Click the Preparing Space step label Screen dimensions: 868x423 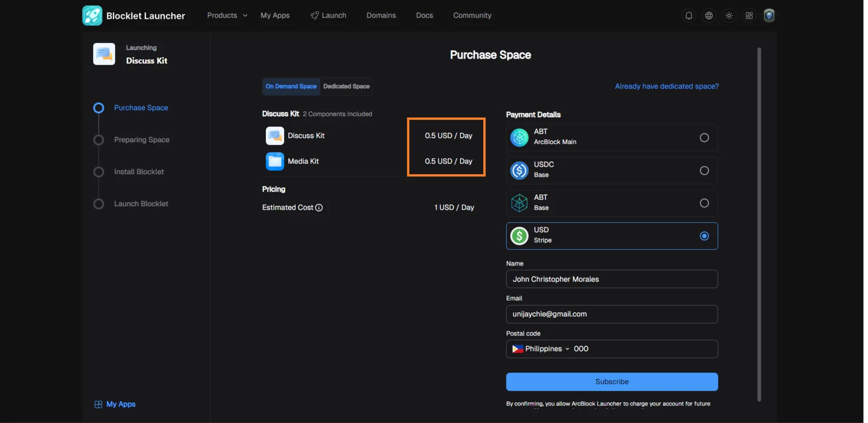(x=142, y=140)
